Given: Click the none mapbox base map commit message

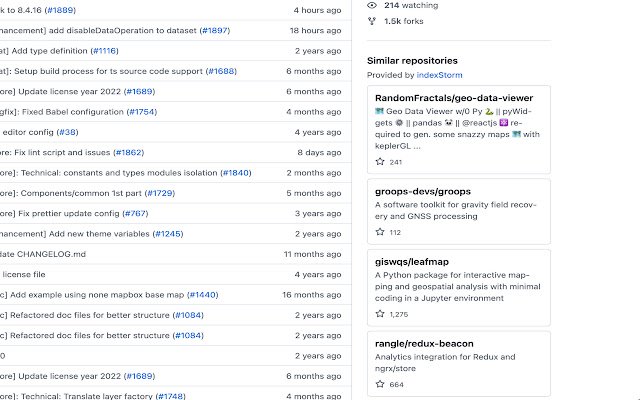Looking at the screenshot, I should 92,295.
